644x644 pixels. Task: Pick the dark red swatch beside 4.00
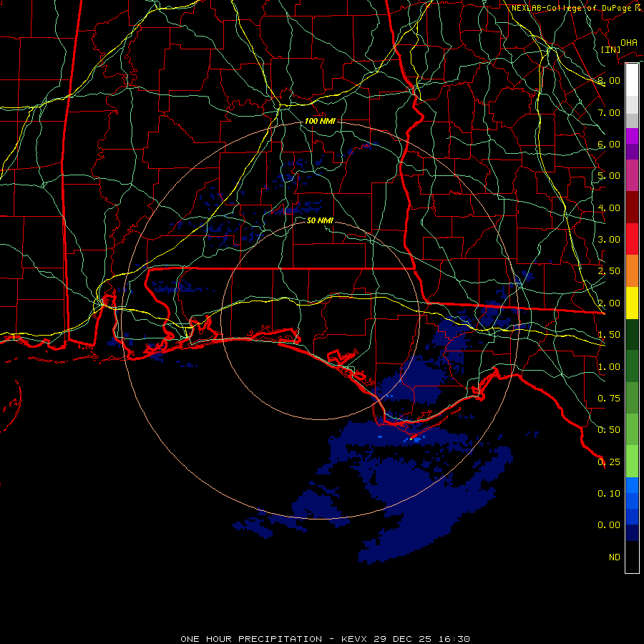tap(632, 208)
